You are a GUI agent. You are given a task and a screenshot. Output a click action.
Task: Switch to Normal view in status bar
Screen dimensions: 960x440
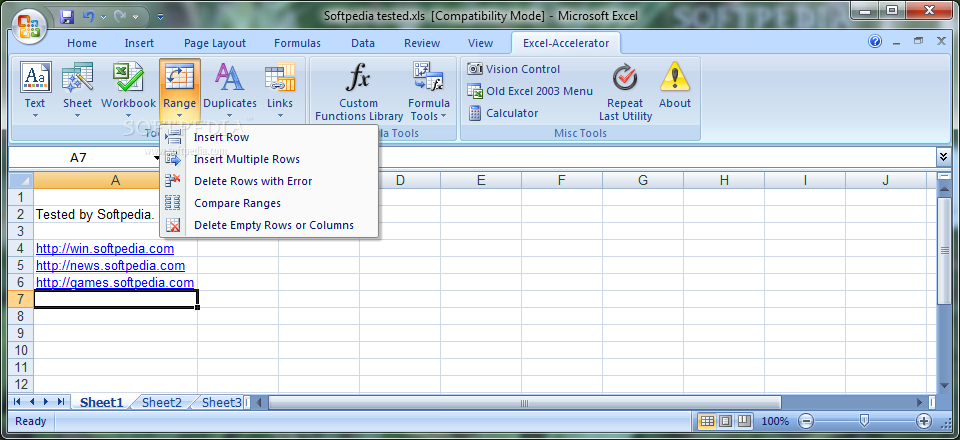tap(707, 421)
